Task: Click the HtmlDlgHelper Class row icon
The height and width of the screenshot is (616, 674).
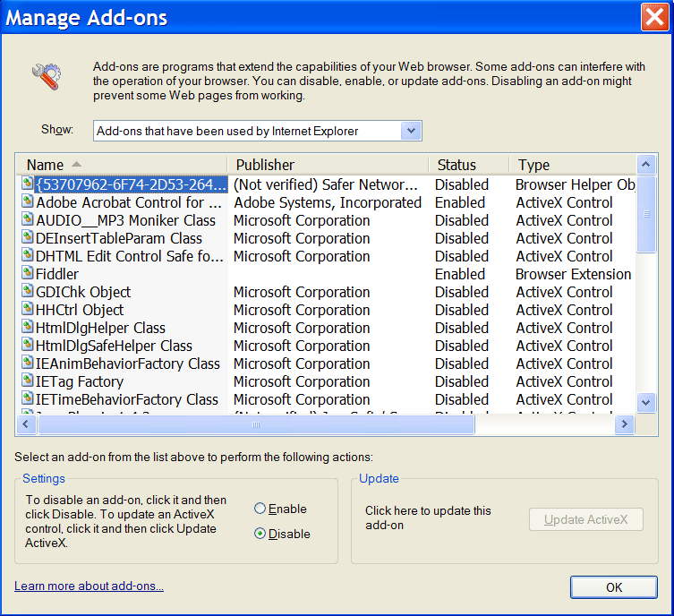Action: point(27,326)
